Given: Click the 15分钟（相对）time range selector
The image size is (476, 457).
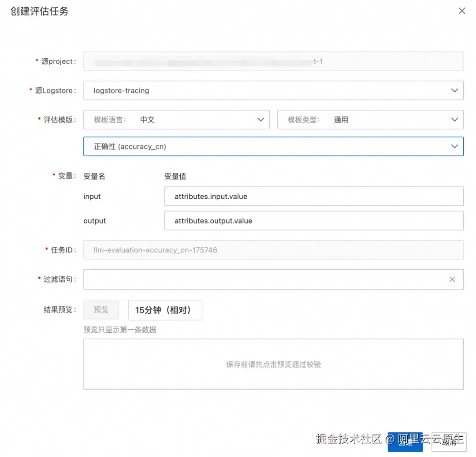Looking at the screenshot, I should (x=165, y=310).
